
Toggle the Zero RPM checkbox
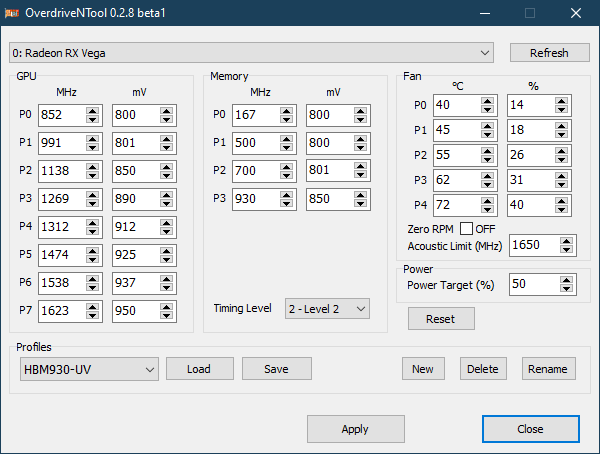[466, 229]
